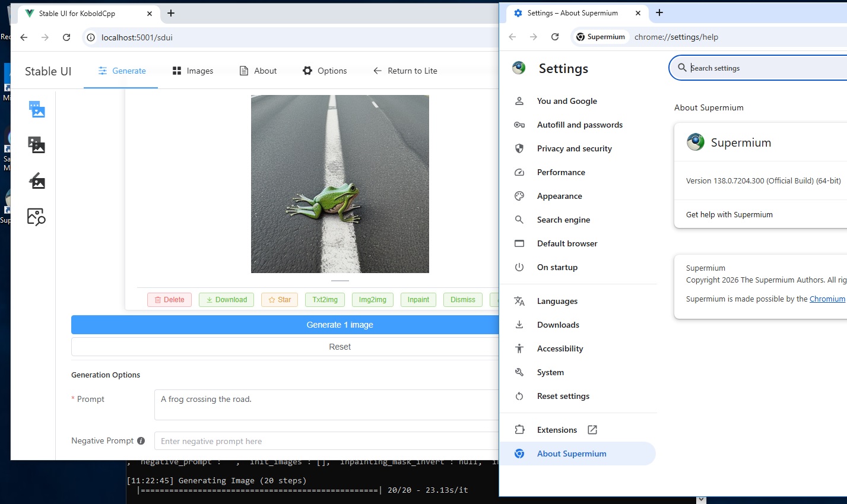Screen dimensions: 847x504
Task: Click the info icon beside Negative Prompt
Action: point(141,441)
